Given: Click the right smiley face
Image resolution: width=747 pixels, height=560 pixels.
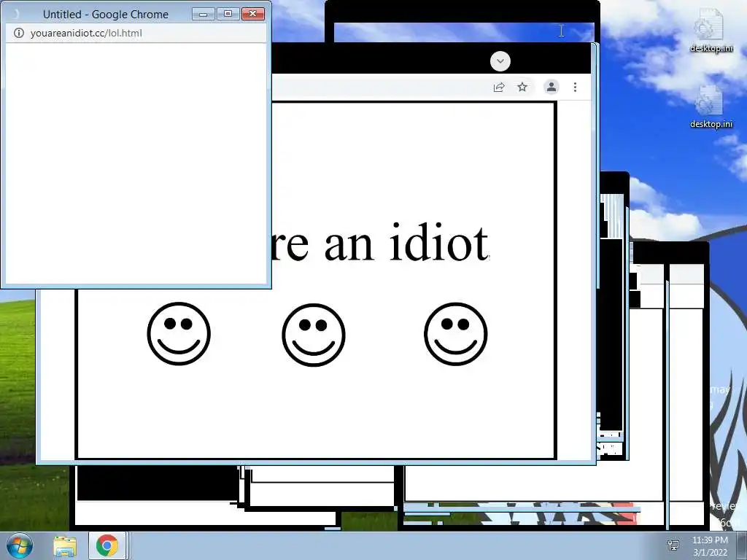Looking at the screenshot, I should pos(455,334).
